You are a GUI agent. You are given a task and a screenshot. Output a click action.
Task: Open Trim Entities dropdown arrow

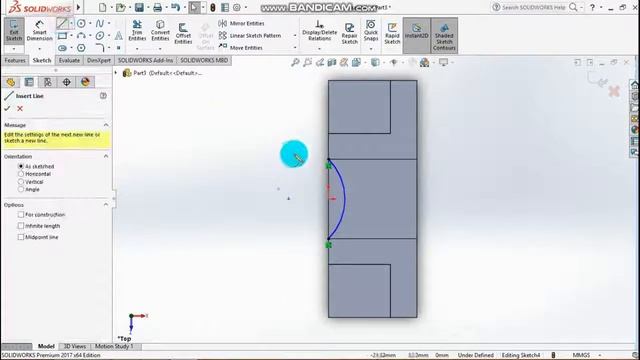click(x=137, y=49)
